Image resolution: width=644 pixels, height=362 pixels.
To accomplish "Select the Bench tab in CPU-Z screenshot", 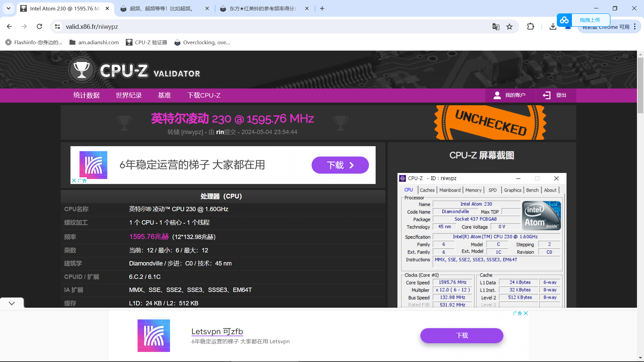I will 532,190.
